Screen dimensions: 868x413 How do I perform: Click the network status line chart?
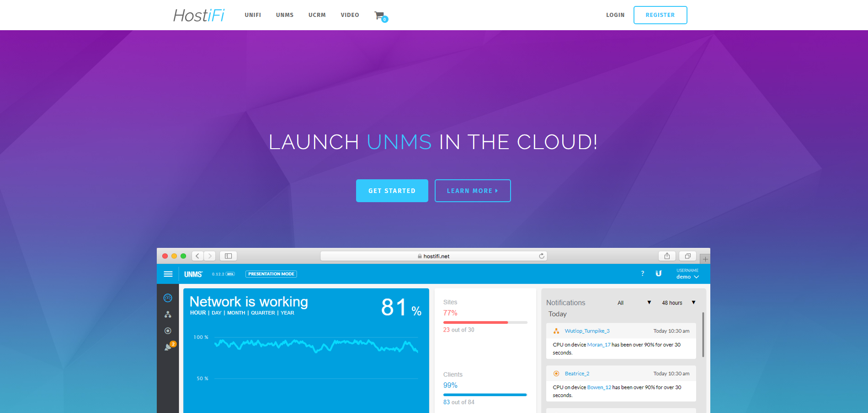click(316, 346)
